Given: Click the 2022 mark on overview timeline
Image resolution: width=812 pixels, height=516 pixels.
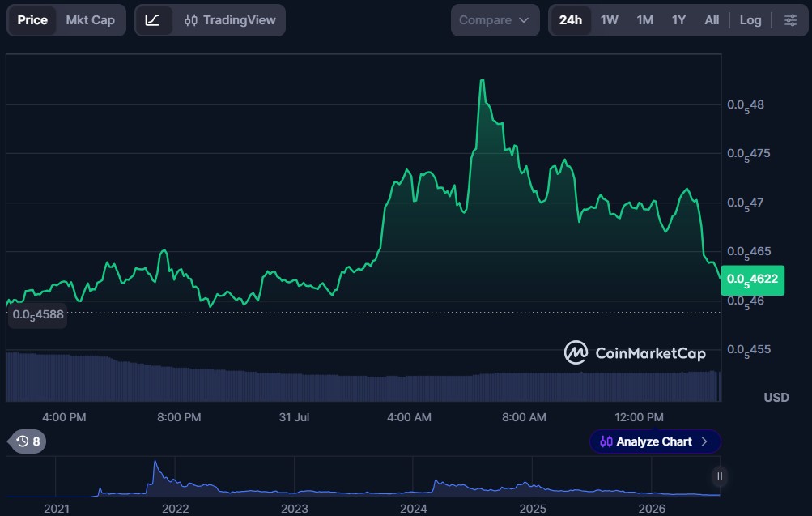Looking at the screenshot, I should click(x=175, y=509).
